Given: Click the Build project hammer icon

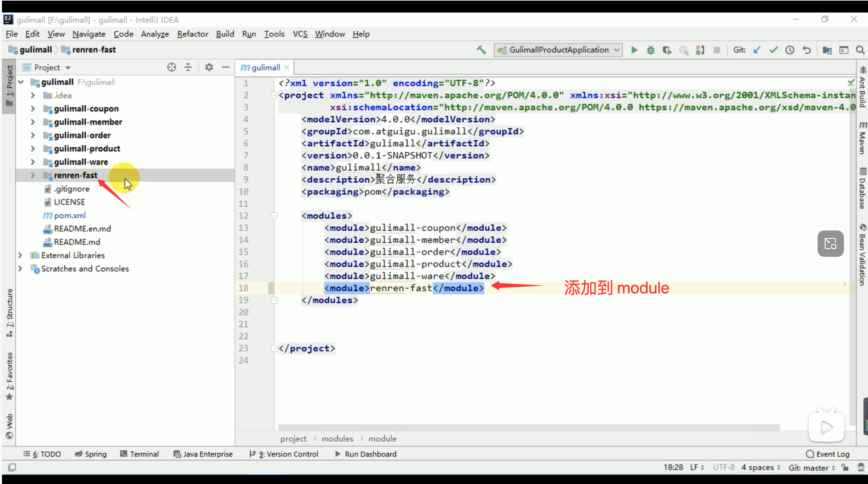Looking at the screenshot, I should coord(481,50).
